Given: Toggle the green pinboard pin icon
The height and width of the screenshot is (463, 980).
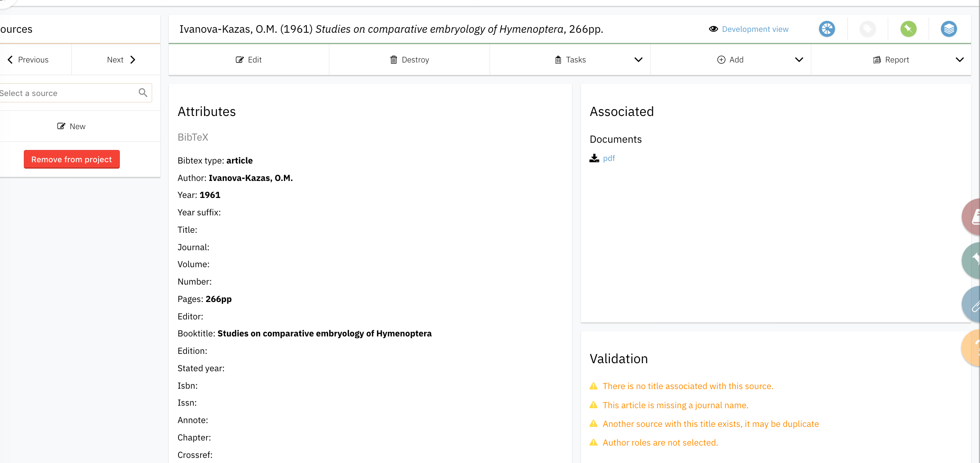Looking at the screenshot, I should 908,29.
